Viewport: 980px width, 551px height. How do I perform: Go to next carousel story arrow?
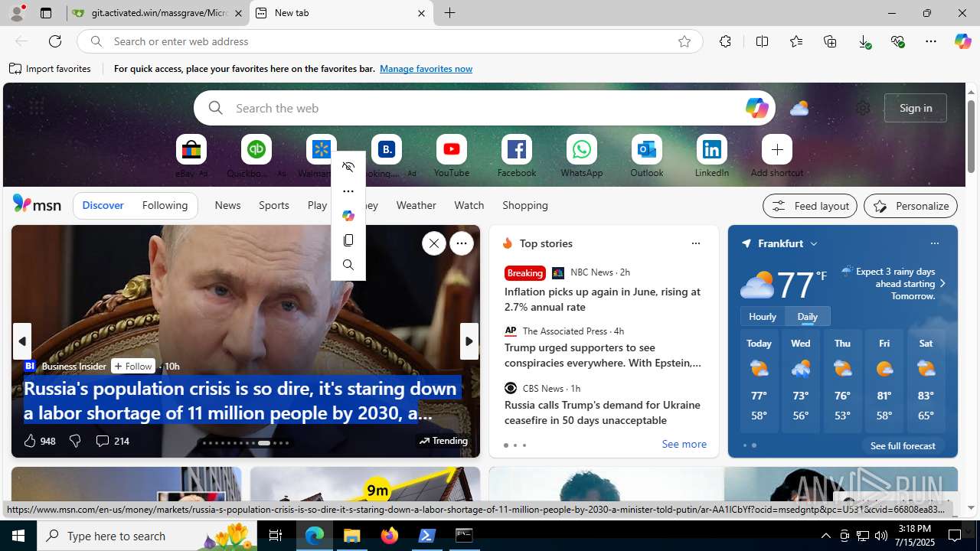(x=469, y=341)
